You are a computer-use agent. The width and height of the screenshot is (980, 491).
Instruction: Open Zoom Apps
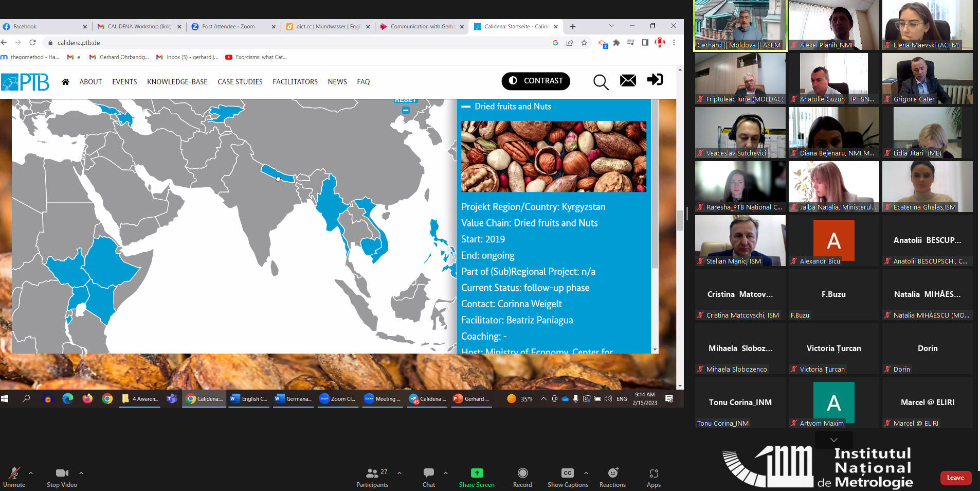[x=654, y=477]
